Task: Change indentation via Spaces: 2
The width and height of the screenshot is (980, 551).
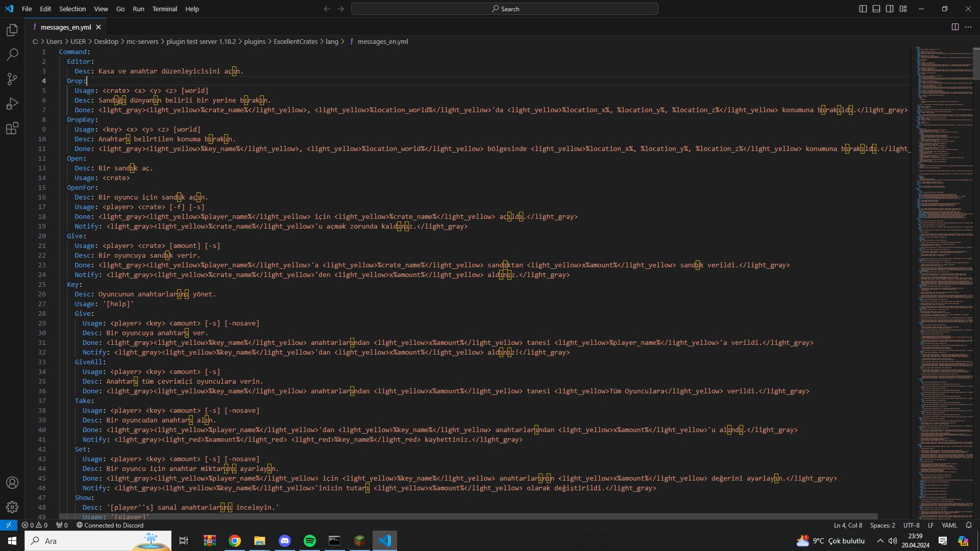Action: pos(883,525)
